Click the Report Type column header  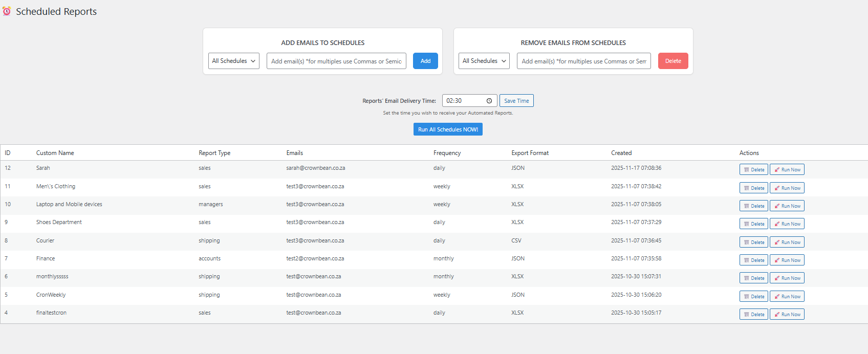[214, 153]
